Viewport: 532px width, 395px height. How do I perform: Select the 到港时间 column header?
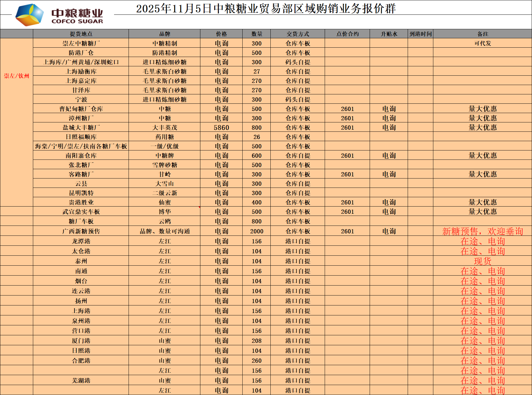420,34
